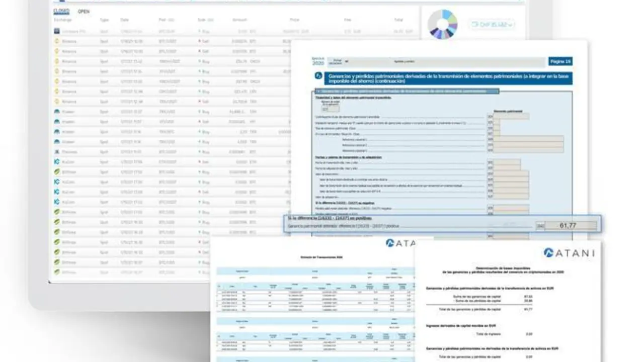This screenshot has height=362, width=644.
Task: Click the first green Bitfinex leaf icon
Action: click(57, 172)
